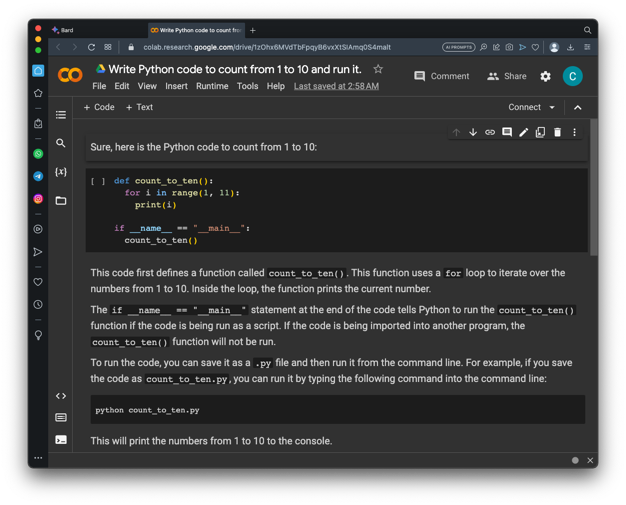The height and width of the screenshot is (505, 626).
Task: Open more cell actions menu
Action: pyautogui.click(x=574, y=132)
